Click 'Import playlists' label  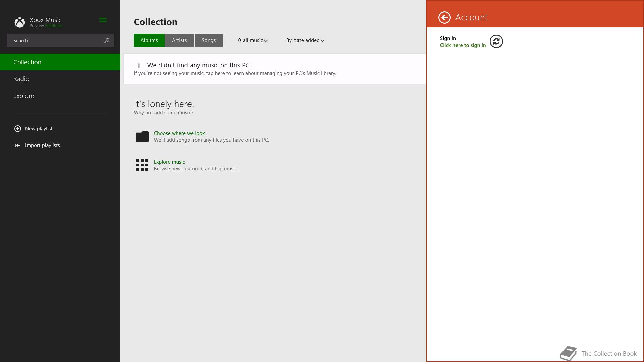[x=43, y=145]
